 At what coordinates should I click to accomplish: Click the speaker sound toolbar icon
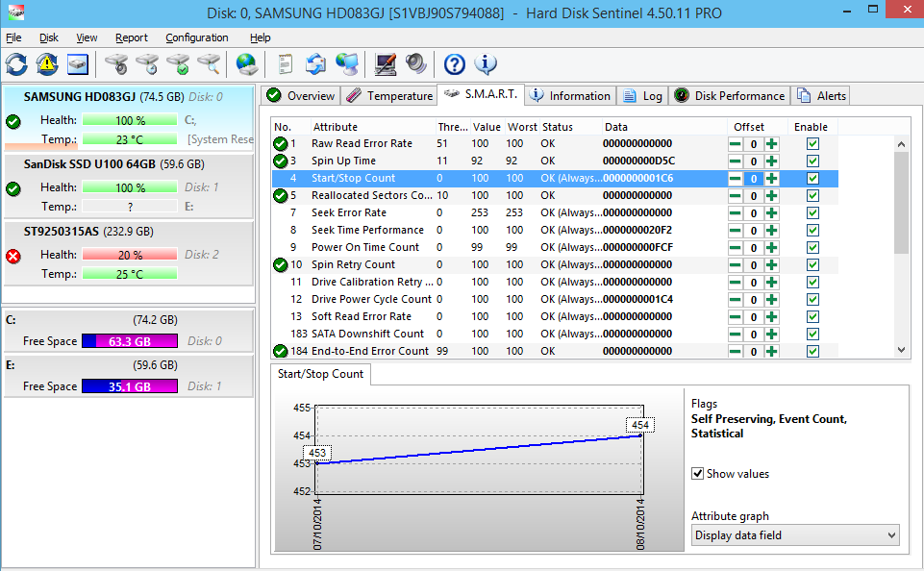(x=415, y=64)
